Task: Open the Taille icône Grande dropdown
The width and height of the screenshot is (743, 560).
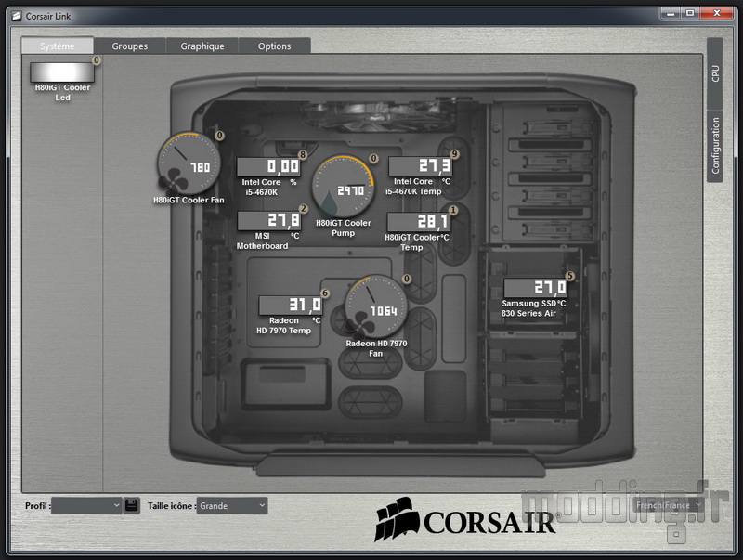Action: click(232, 505)
